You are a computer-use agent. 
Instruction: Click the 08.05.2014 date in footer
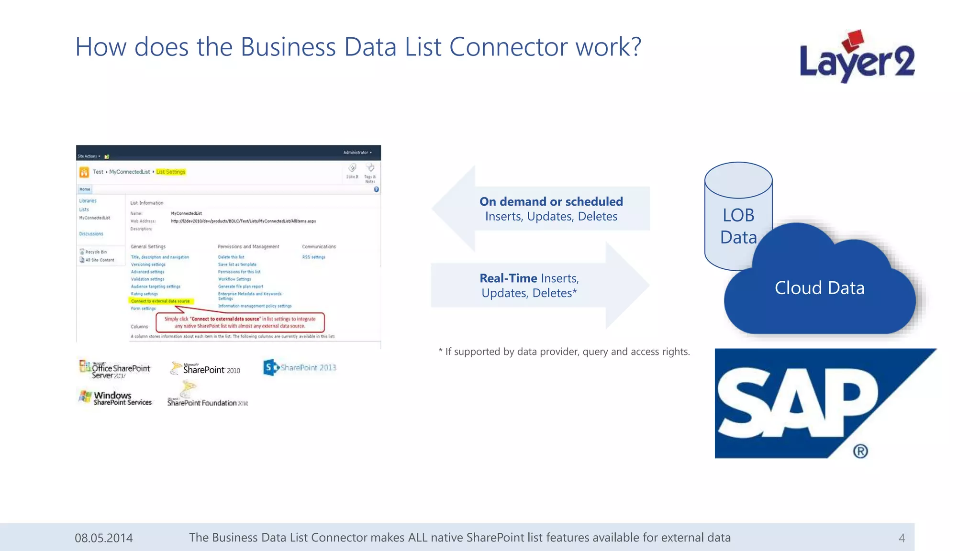pyautogui.click(x=104, y=538)
